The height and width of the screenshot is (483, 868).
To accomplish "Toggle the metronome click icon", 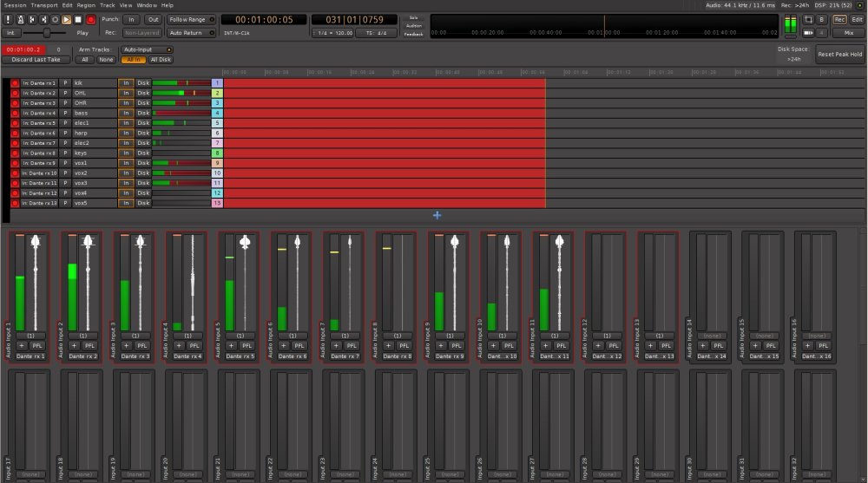I will [20, 19].
